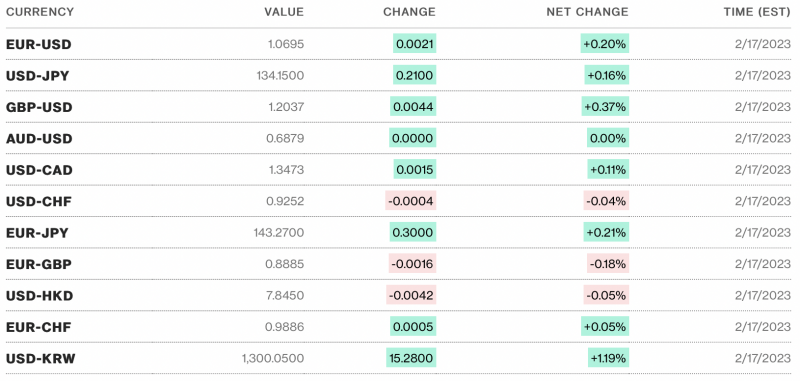Click the red -0.0042 change cell

pyautogui.click(x=411, y=296)
